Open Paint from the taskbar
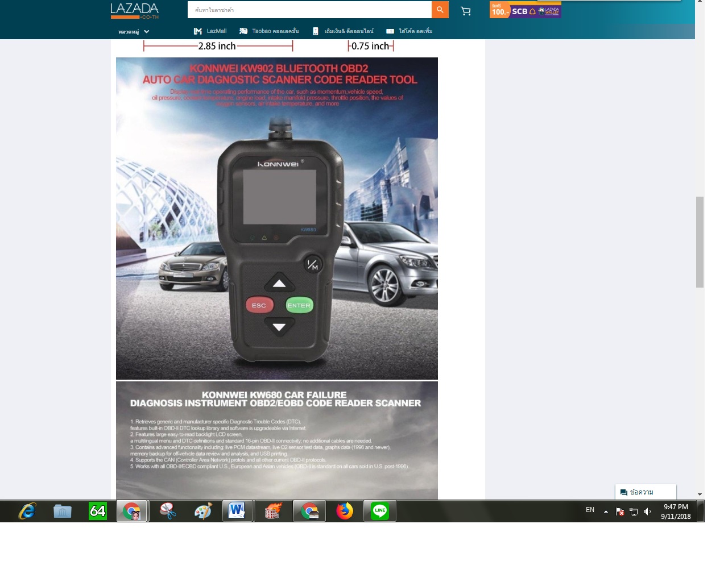The width and height of the screenshot is (728, 582). coord(203,511)
